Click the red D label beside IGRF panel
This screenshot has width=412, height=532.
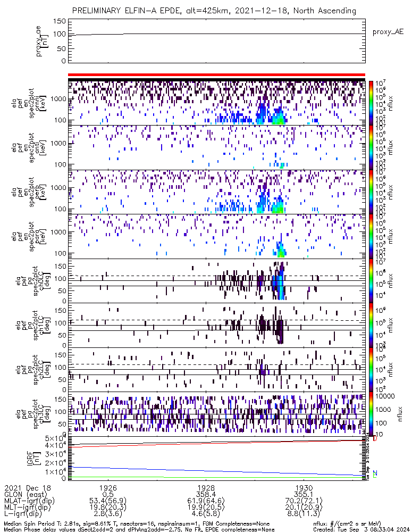coord(375,439)
